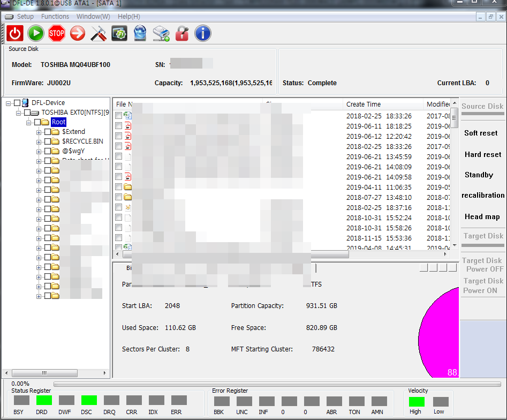Click the Target Disk Power ON button
The height and width of the screenshot is (420, 507).
point(483,286)
